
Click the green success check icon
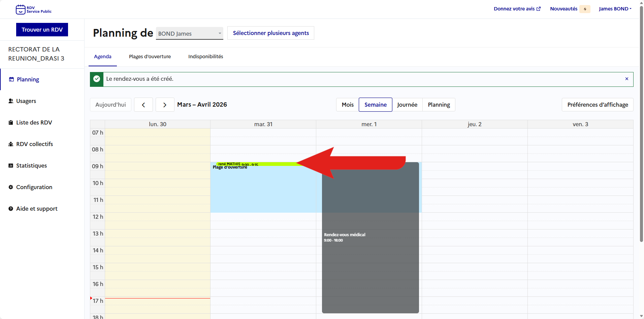97,79
